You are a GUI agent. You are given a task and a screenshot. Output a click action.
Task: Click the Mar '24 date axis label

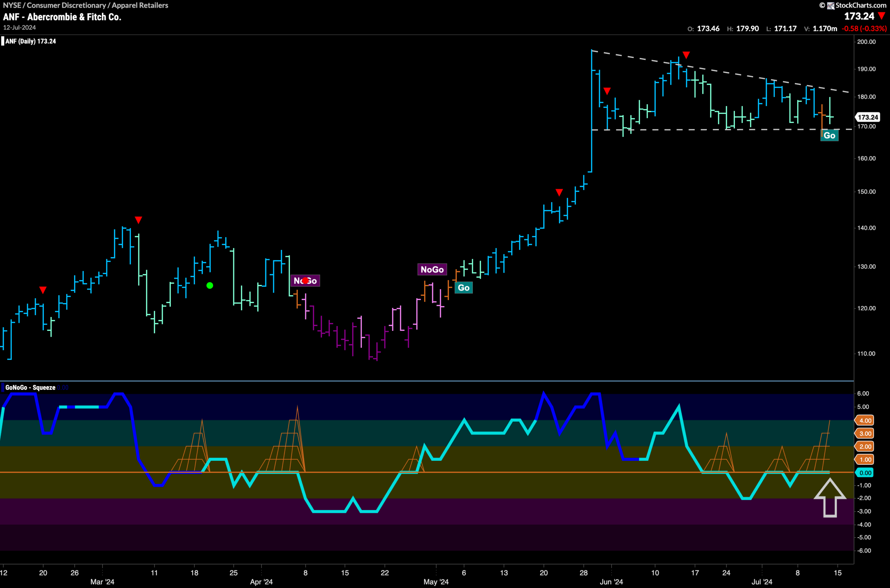103,582
